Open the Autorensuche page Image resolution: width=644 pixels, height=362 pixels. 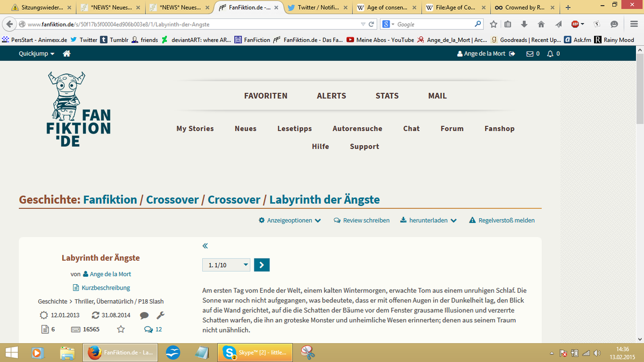point(357,129)
